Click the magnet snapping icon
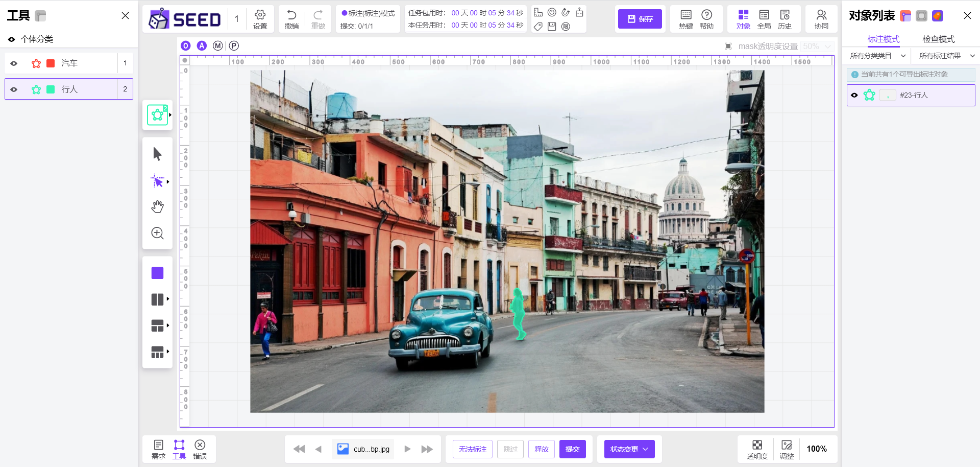980x467 pixels. pos(566,12)
